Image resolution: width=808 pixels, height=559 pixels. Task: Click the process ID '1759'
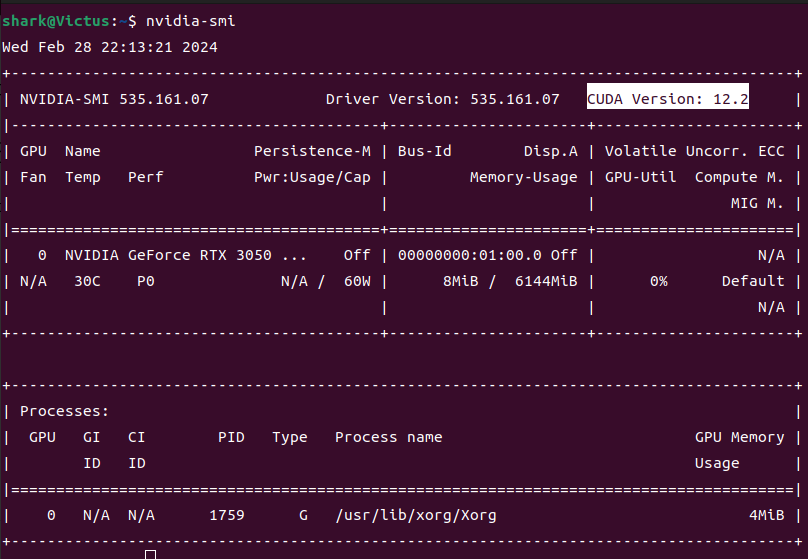pos(227,515)
